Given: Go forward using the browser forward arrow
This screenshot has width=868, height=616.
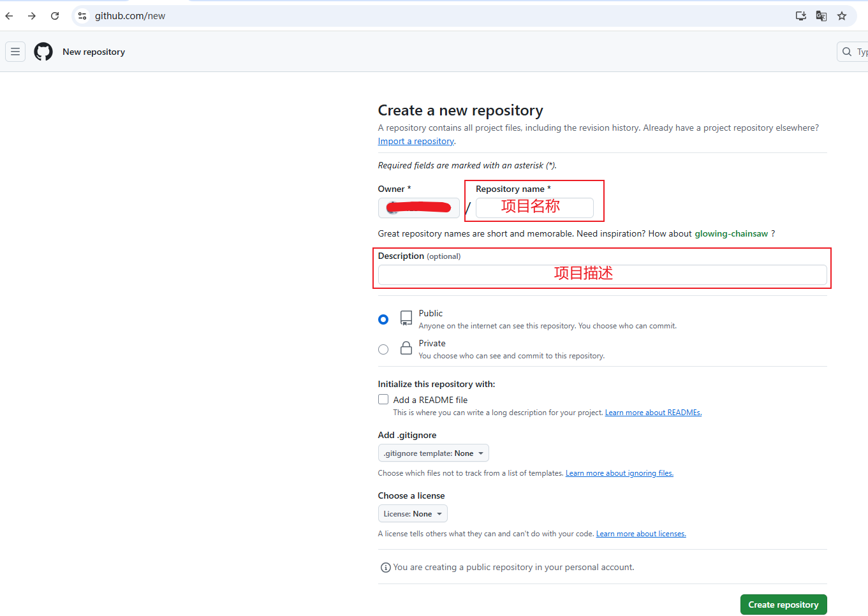Looking at the screenshot, I should (x=32, y=16).
